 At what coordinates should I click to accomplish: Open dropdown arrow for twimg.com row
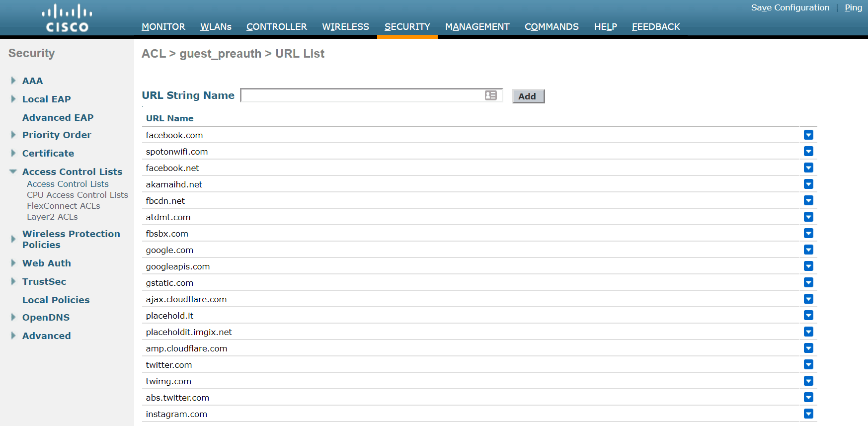[808, 381]
